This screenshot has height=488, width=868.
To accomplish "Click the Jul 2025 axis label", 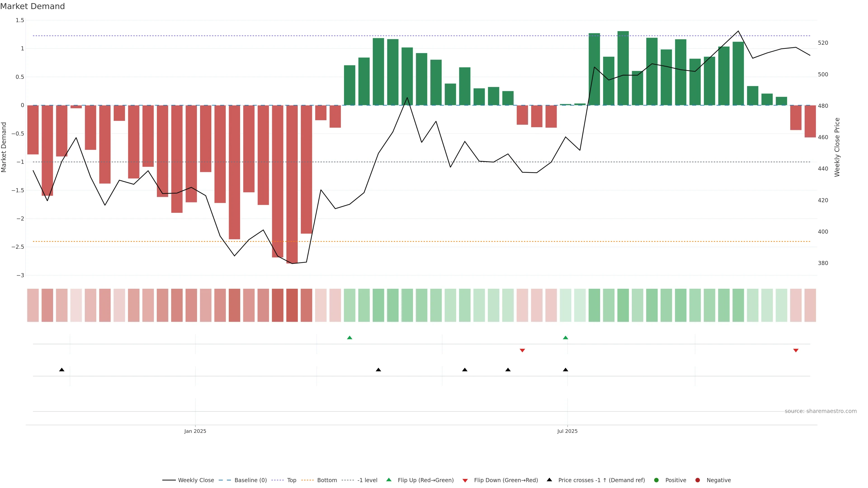I will [567, 431].
